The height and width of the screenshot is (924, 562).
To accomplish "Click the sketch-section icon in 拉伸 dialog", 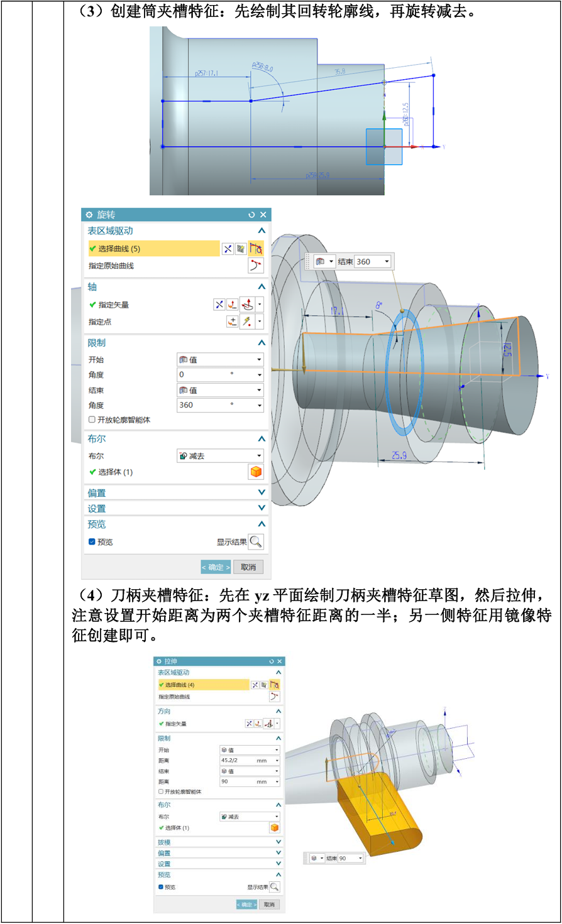I will tap(255, 685).
